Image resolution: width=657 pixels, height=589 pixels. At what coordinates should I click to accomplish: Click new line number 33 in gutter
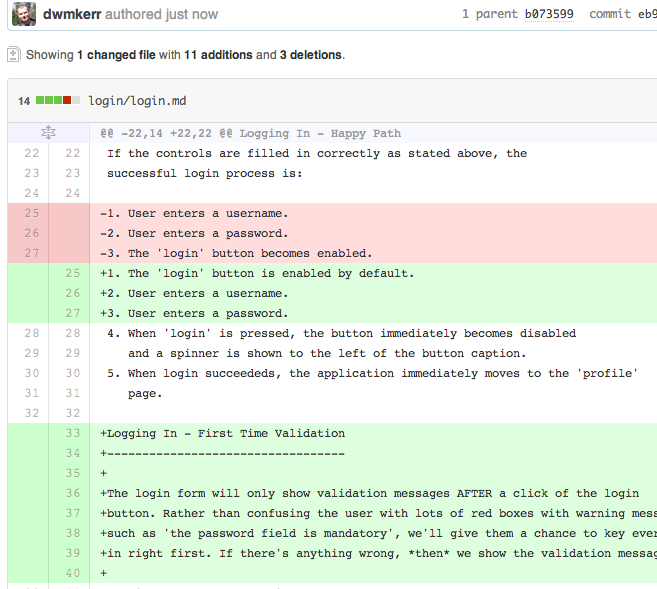click(72, 433)
